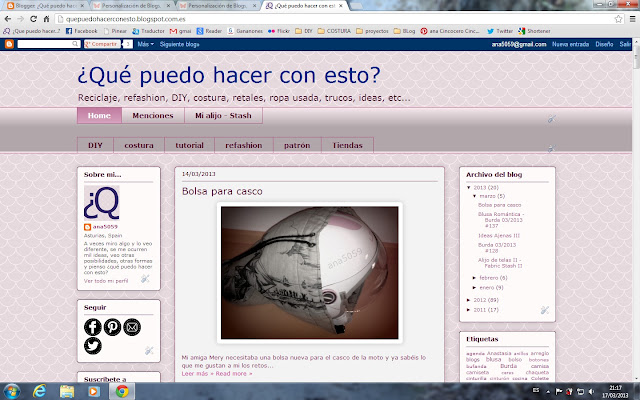
Task: Open the Bolsa para casco post title
Action: click(222, 191)
